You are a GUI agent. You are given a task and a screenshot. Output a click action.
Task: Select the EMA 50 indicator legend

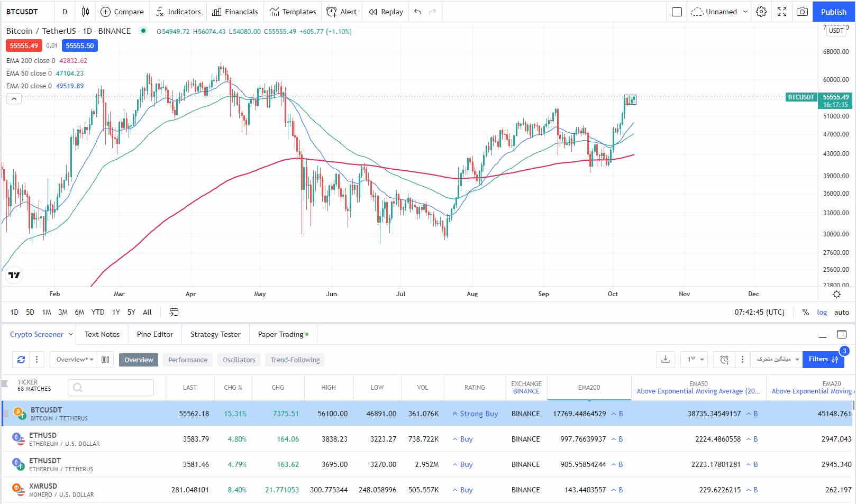coord(45,73)
